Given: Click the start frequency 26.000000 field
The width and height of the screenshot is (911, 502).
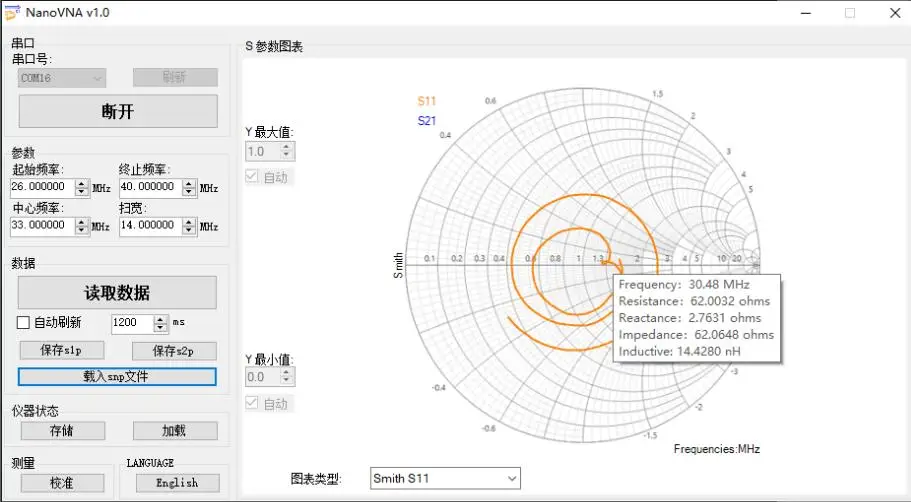Looking at the screenshot, I should pyautogui.click(x=43, y=188).
